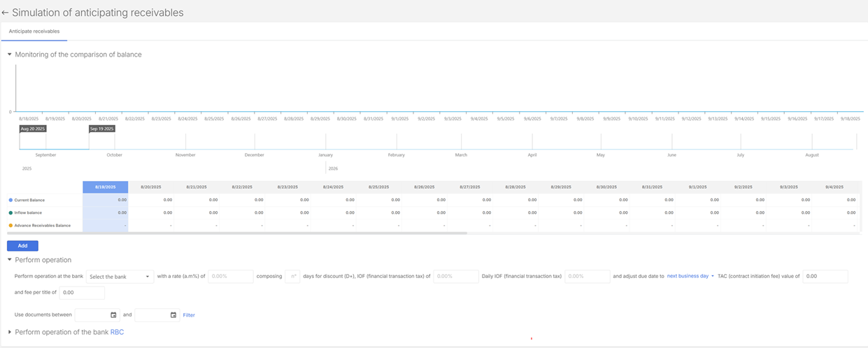Collapse the Perform operation section
Viewport: 868px width, 348px height.
pos(10,260)
